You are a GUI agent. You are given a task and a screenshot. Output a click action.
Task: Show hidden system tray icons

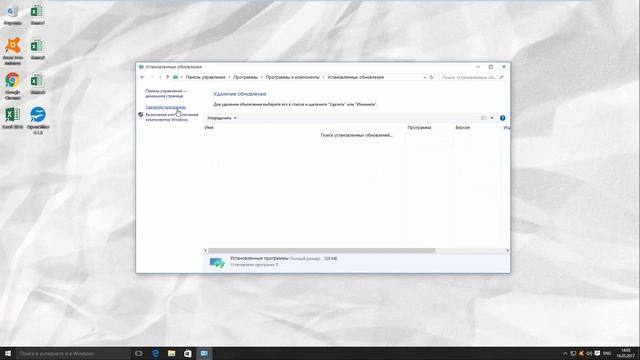click(565, 353)
